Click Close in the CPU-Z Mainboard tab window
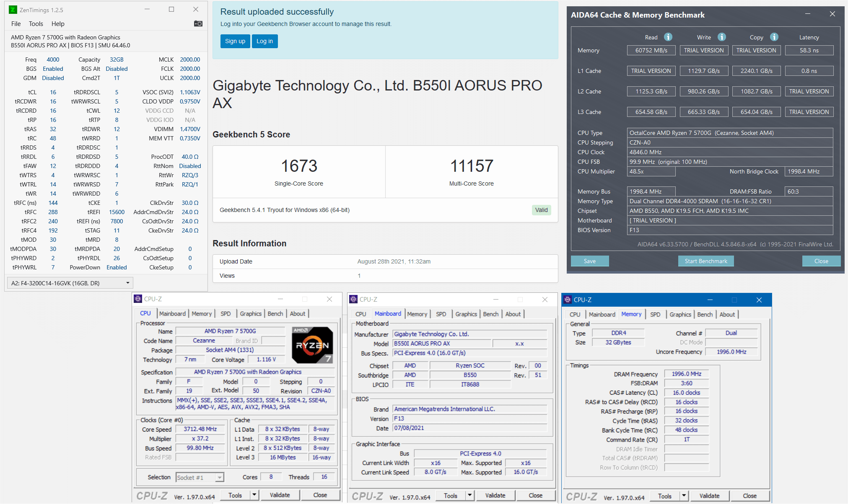Viewport: 848px width, 504px height. click(x=536, y=496)
